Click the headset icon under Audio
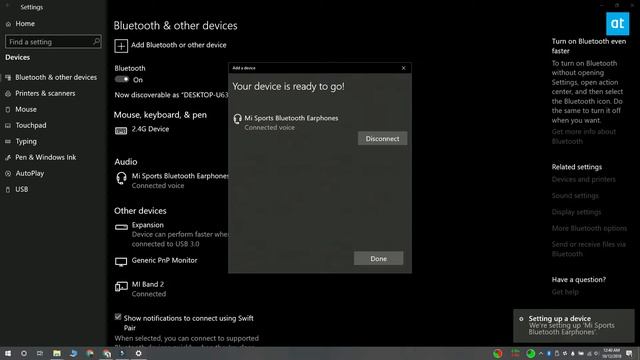 click(121, 178)
